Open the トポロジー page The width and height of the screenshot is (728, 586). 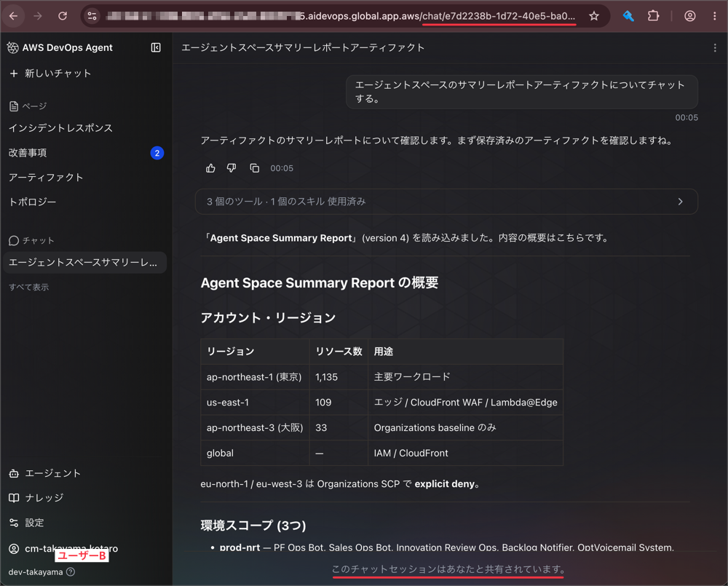(33, 202)
